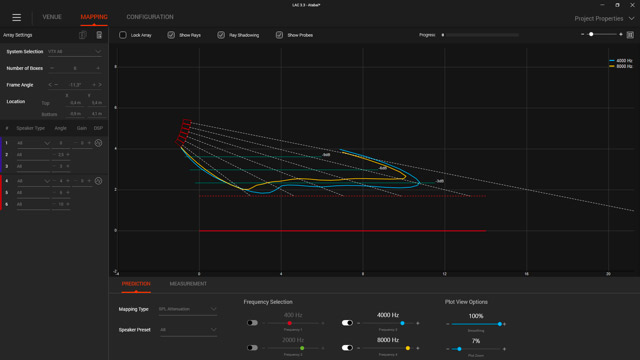Go to the CONFIGURATION tab
The image size is (640, 360).
pos(150,17)
